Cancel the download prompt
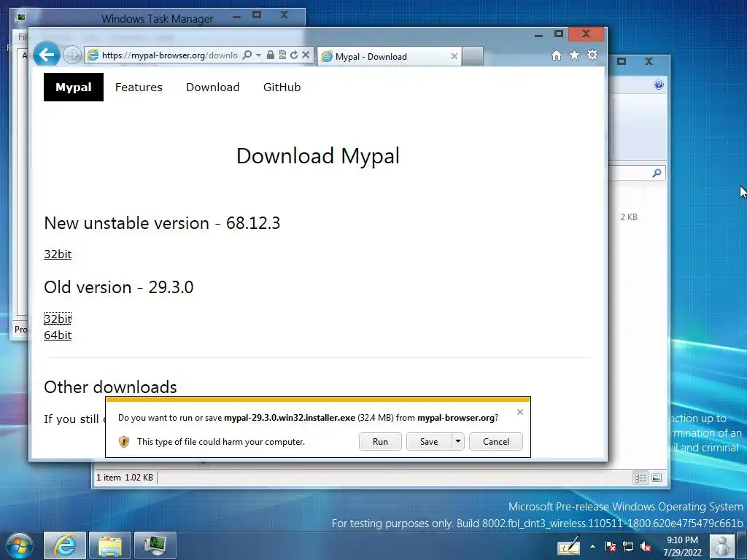Image resolution: width=747 pixels, height=560 pixels. 496,441
